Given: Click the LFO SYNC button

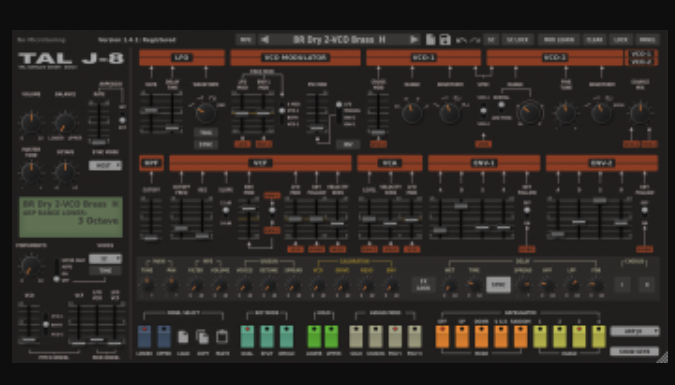Looking at the screenshot, I should pyautogui.click(x=206, y=144).
